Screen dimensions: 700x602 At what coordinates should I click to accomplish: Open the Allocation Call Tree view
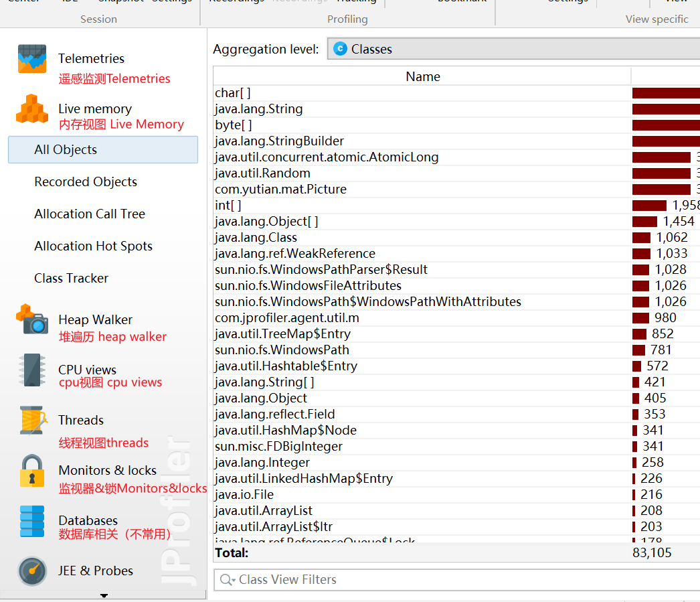point(90,214)
